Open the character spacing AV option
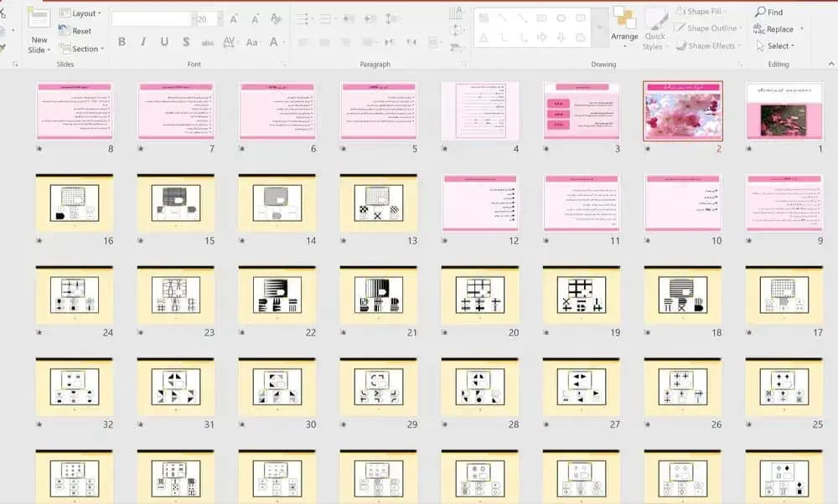838x504 pixels. pyautogui.click(x=230, y=42)
